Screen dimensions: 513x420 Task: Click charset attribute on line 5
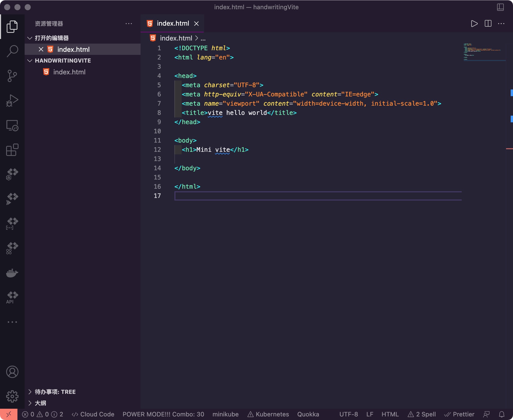(217, 85)
